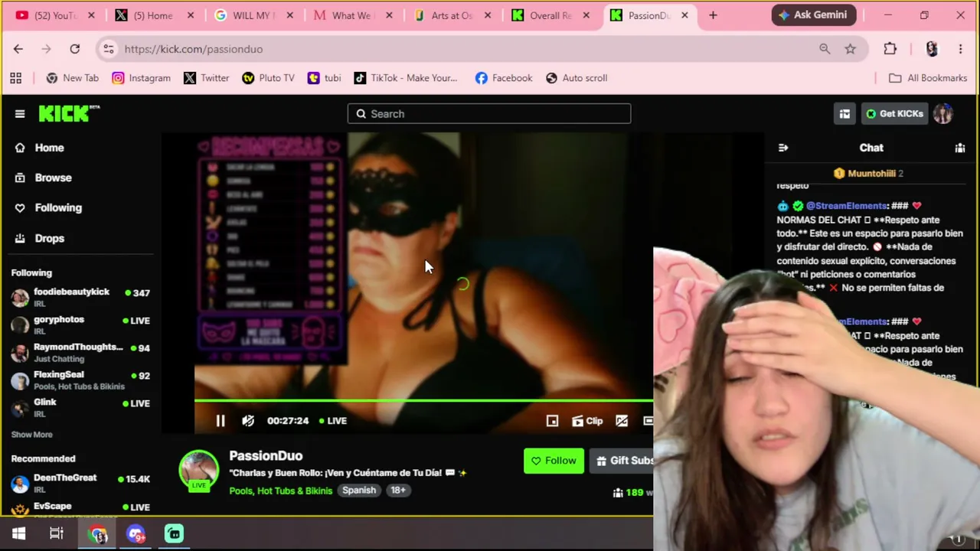
Task: Toggle mini player mode icon
Action: point(552,421)
